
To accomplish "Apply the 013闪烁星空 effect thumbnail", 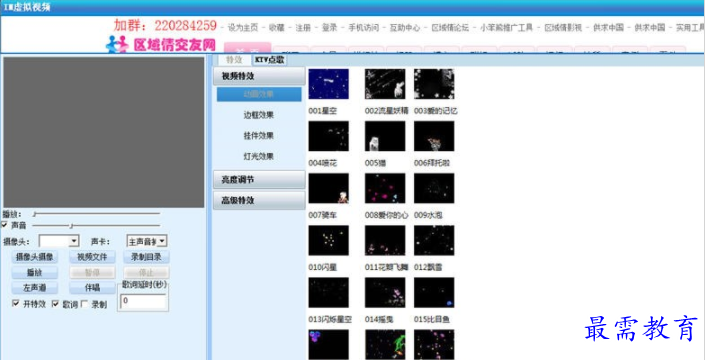I will click(x=328, y=292).
